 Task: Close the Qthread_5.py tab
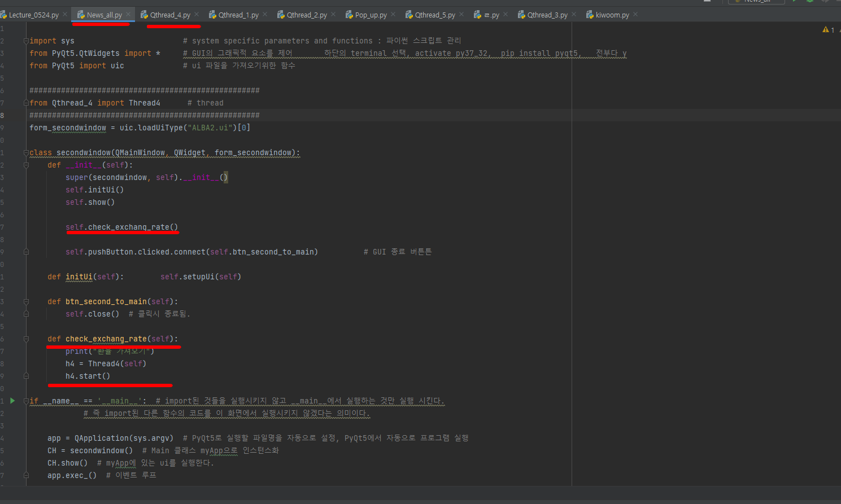(x=461, y=14)
